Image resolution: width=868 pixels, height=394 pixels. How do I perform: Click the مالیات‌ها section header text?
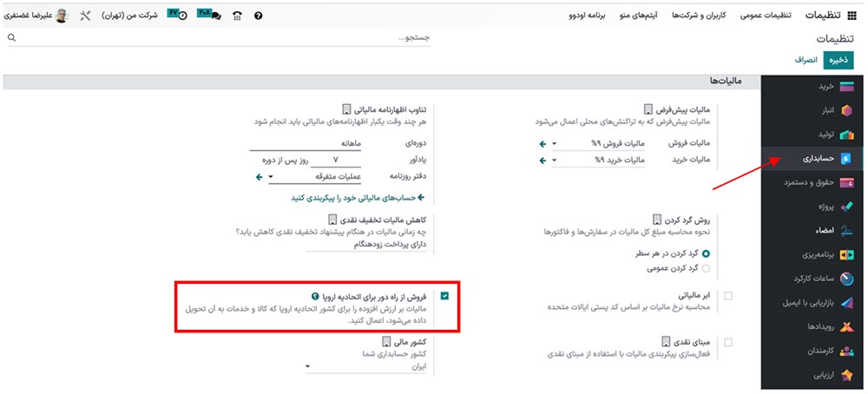pyautogui.click(x=726, y=82)
